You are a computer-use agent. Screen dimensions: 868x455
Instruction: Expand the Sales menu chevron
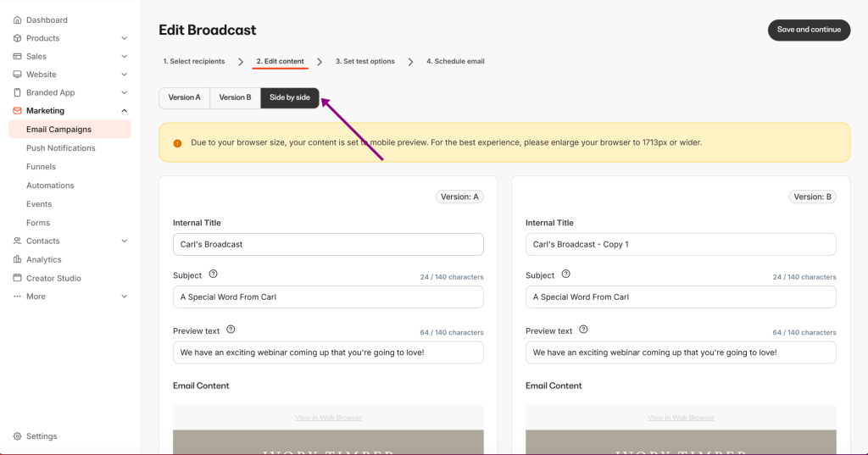click(124, 57)
